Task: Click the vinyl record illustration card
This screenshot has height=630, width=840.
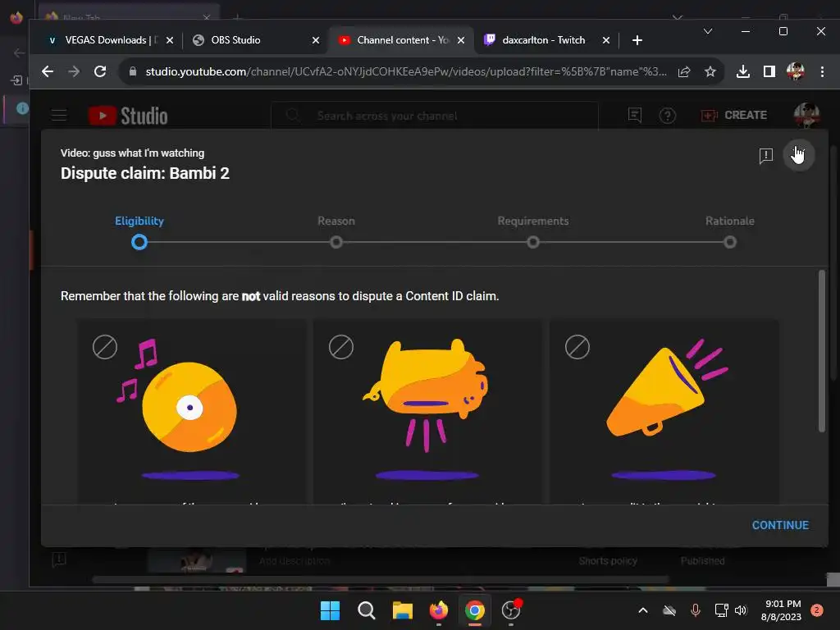Action: [x=192, y=412]
